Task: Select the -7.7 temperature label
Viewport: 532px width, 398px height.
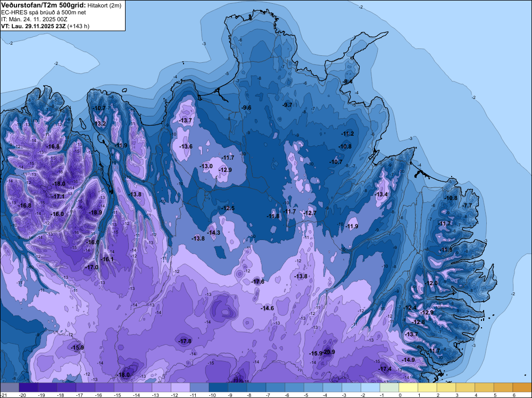Action: coord(467,205)
